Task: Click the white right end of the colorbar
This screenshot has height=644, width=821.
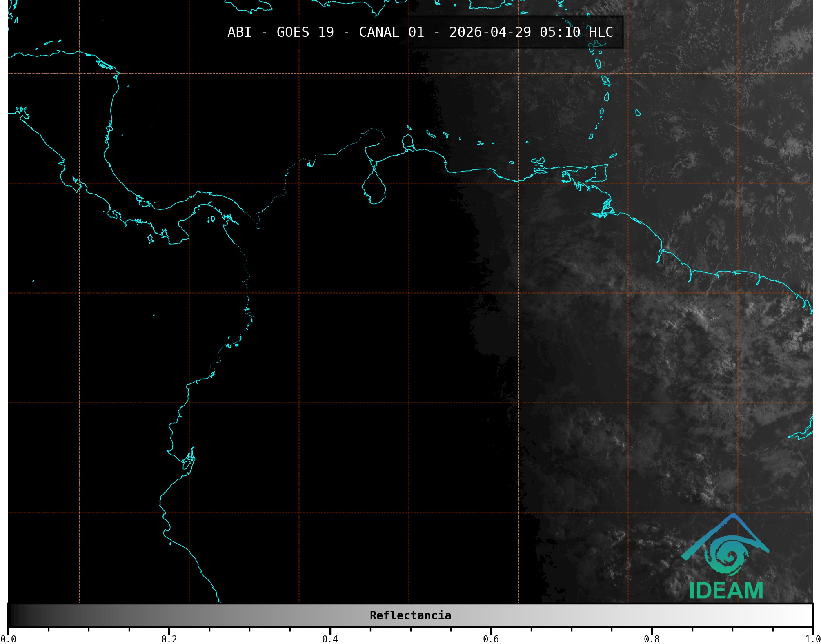Action: 808,615
